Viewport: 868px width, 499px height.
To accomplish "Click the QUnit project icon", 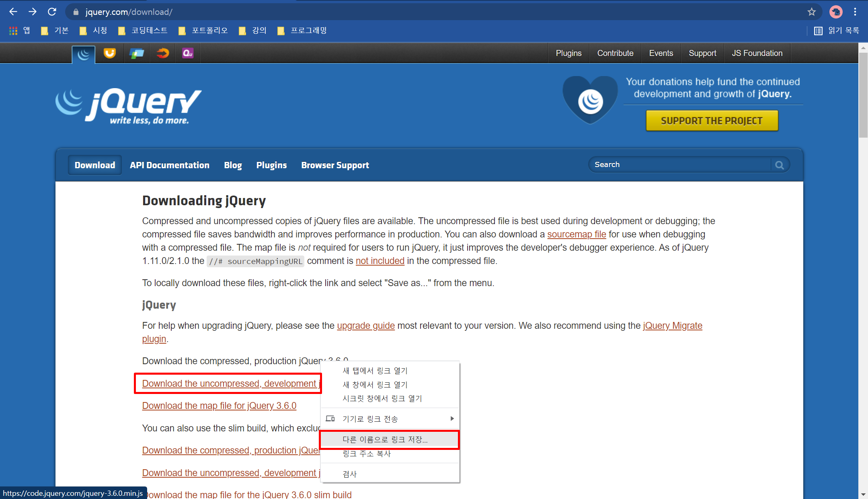I will (x=188, y=53).
